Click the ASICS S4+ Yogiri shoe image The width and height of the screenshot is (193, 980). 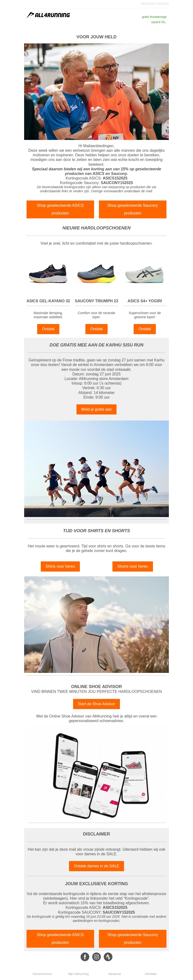(x=145, y=274)
